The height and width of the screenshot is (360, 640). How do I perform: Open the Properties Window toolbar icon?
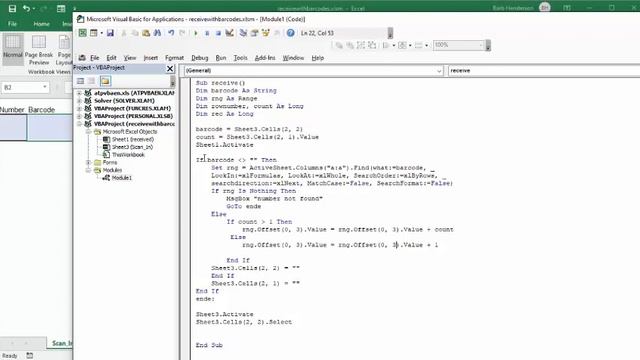[254, 33]
